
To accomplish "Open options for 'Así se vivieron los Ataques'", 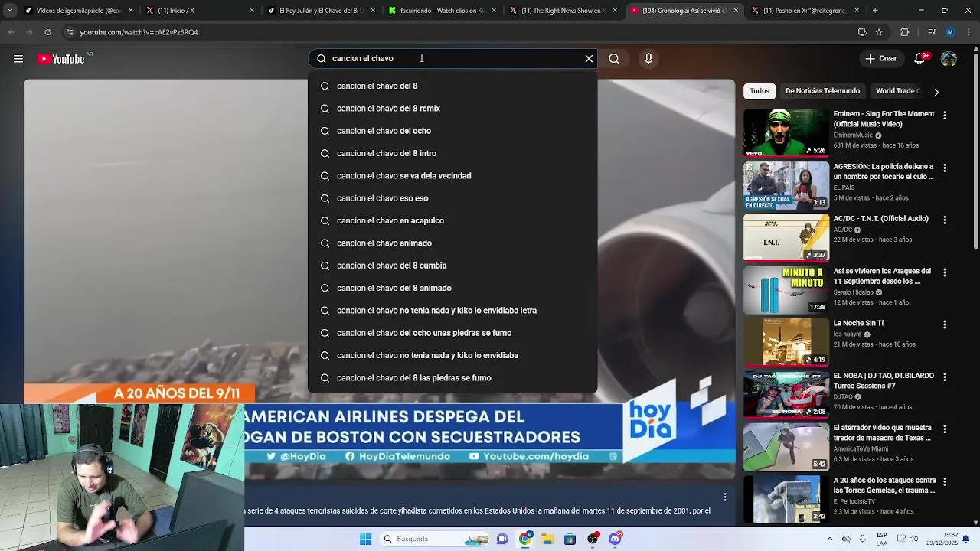I will (x=944, y=272).
